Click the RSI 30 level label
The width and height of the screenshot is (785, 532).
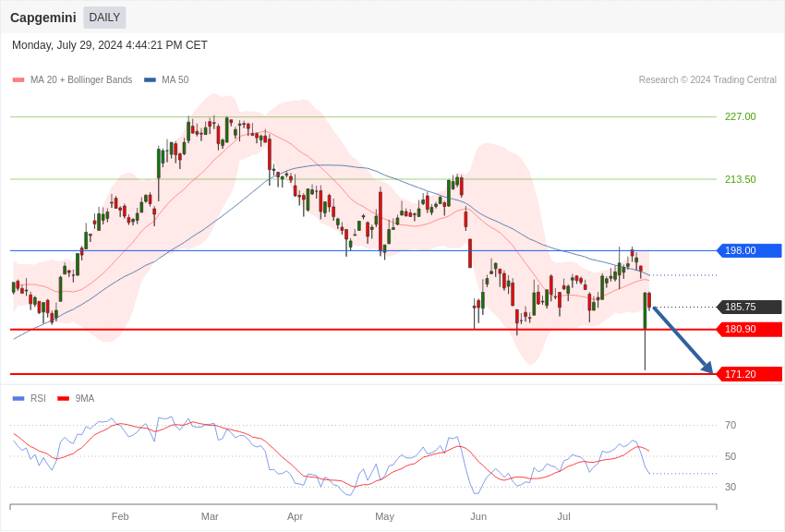(x=731, y=487)
